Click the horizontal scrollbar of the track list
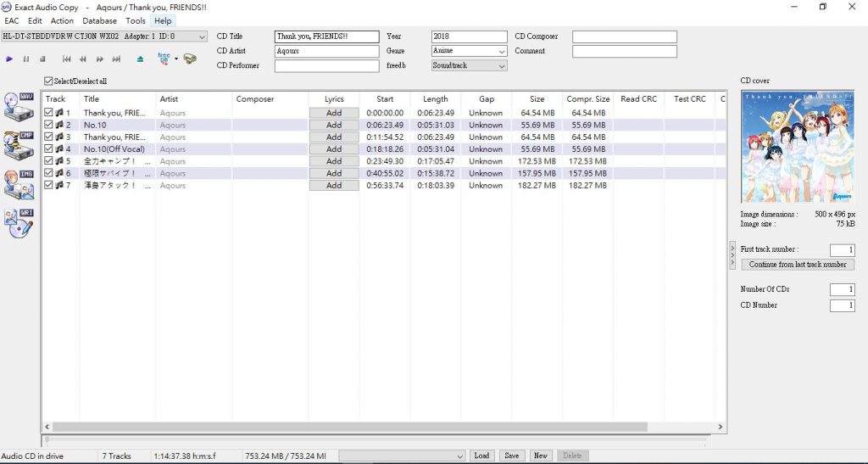 tap(350, 427)
